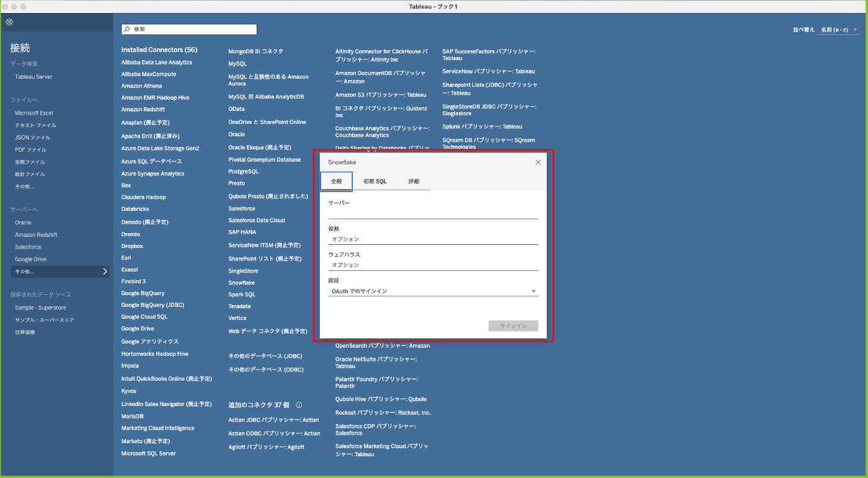Click the Tableau logo icon in sidebar
The height and width of the screenshot is (478, 868).
pos(9,22)
